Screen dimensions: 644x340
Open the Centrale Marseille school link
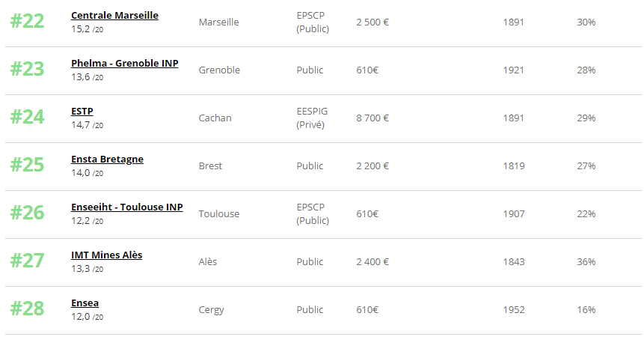point(114,15)
